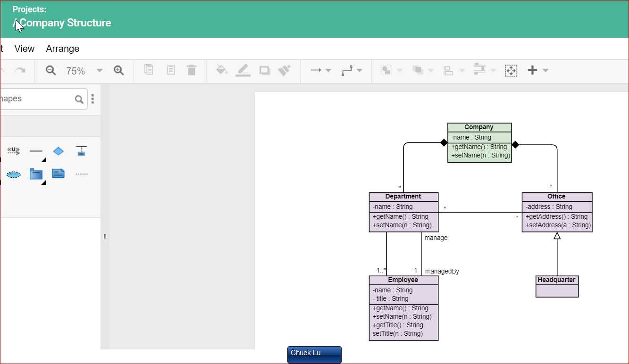
Task: Expand the connector arrow style dropdown
Action: pyautogui.click(x=328, y=71)
